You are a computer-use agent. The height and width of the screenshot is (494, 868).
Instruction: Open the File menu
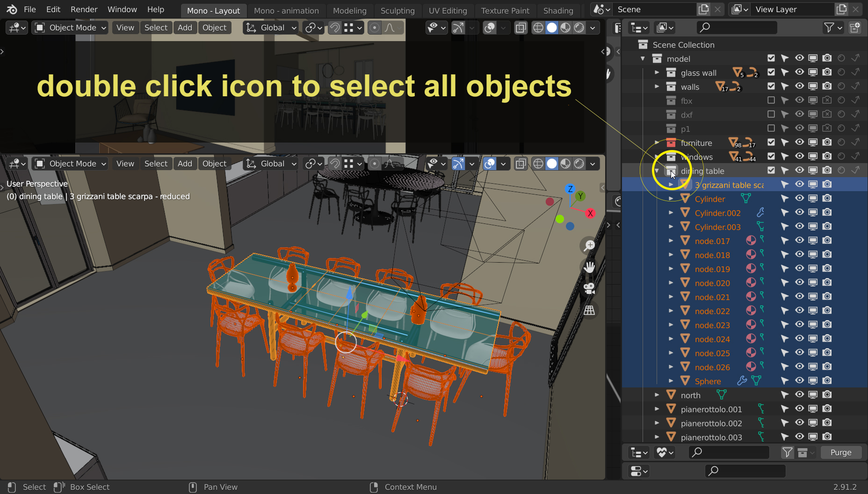pos(29,9)
